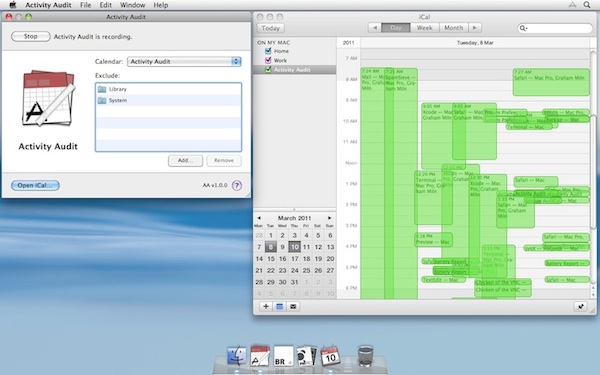Click the iCal search field

tap(555, 28)
